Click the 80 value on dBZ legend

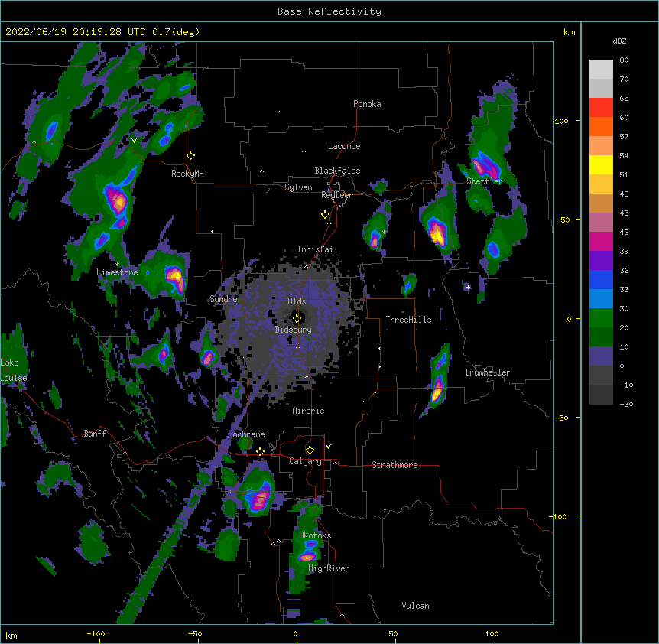pos(624,60)
